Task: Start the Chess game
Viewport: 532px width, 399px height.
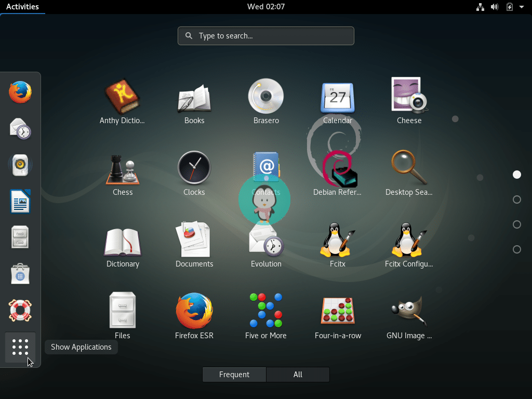Action: (x=123, y=168)
